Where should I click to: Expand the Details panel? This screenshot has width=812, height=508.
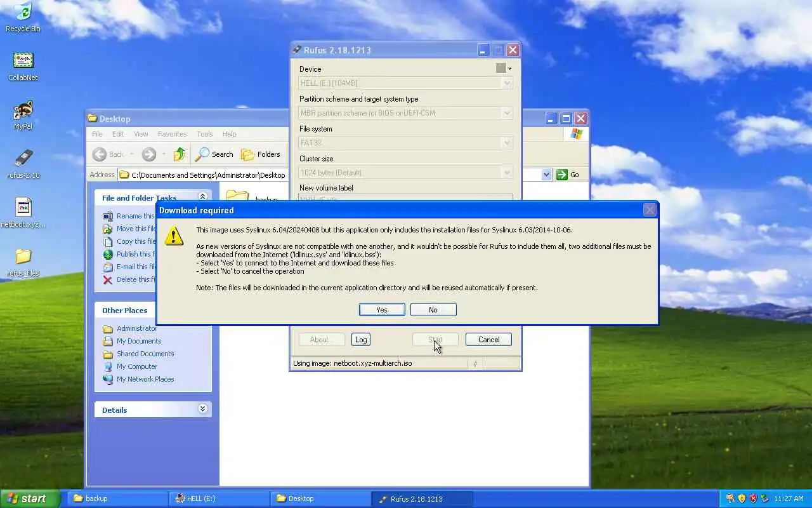[202, 409]
